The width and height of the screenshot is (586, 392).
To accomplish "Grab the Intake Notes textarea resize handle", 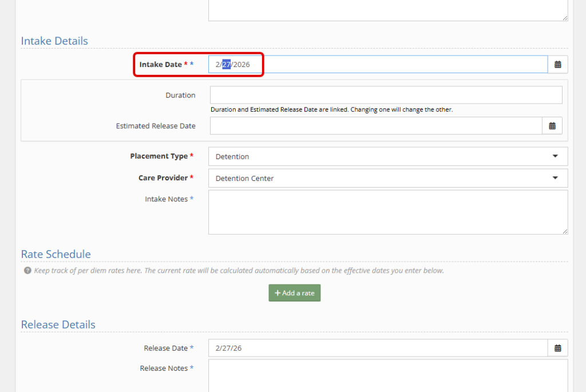I will (565, 231).
